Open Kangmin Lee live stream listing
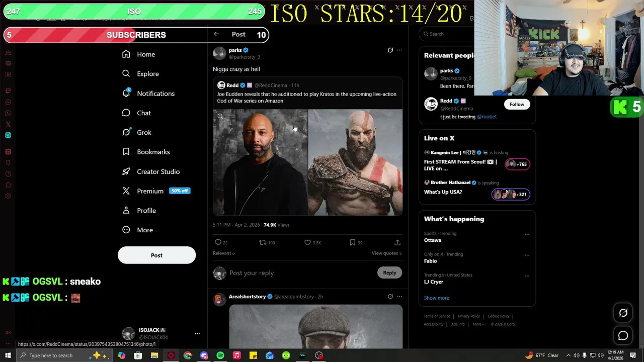This screenshot has width=644, height=362. 477,161
